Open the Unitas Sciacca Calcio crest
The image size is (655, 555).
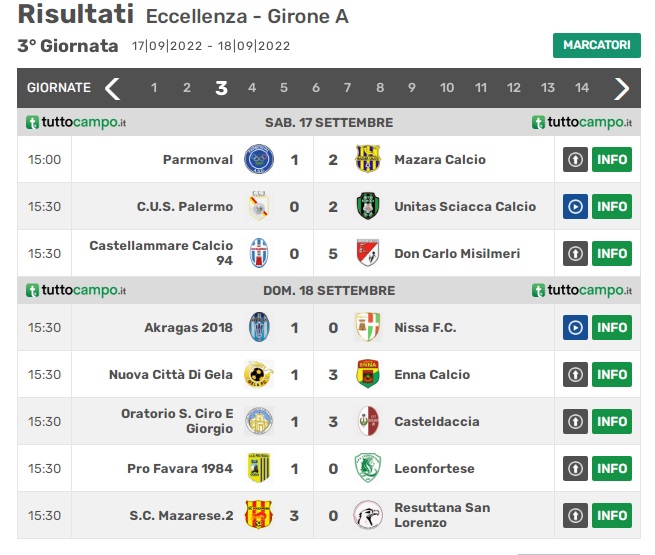coord(368,206)
